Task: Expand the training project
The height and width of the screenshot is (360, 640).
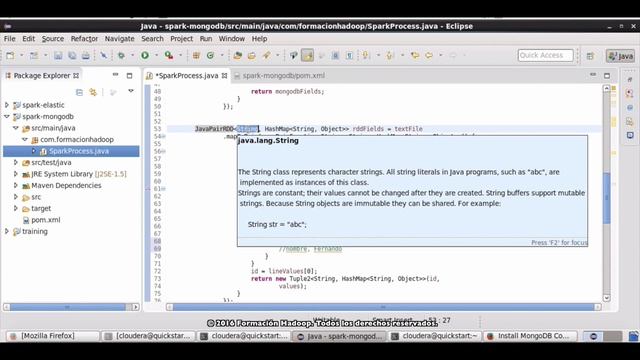Action: tap(7, 231)
